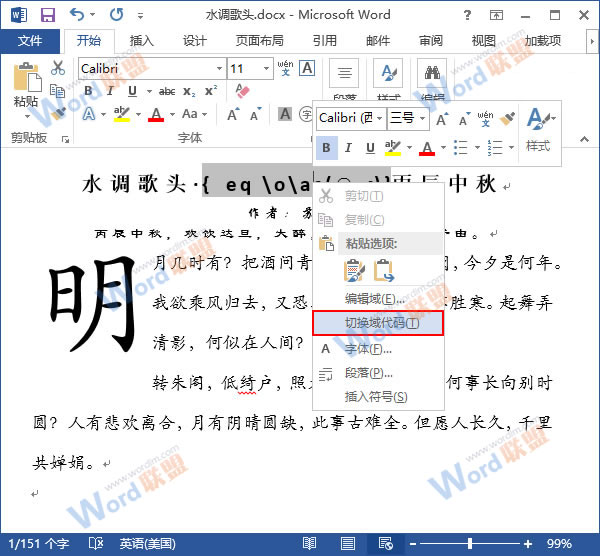
Task: Click the zoom in plus button
Action: [528, 543]
